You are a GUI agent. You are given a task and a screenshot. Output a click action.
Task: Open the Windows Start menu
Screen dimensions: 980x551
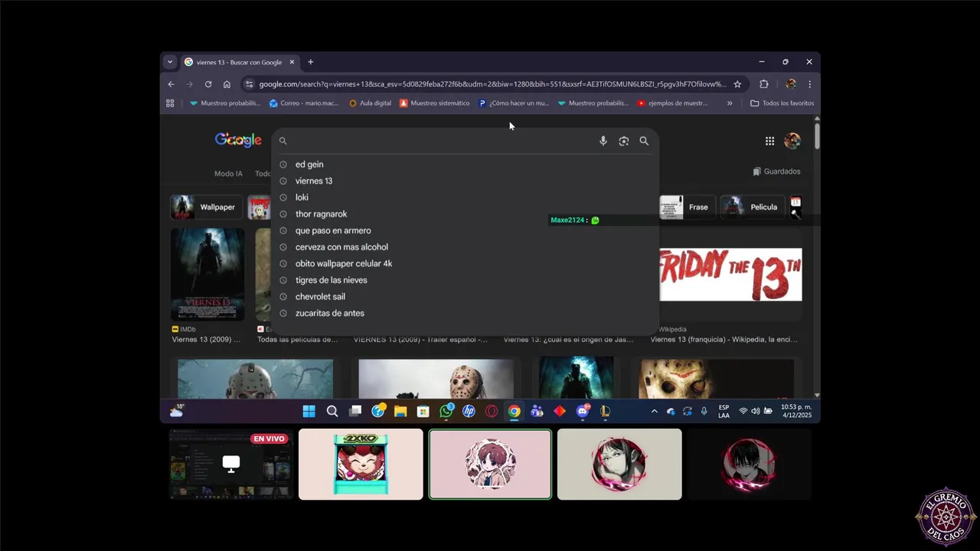point(309,411)
